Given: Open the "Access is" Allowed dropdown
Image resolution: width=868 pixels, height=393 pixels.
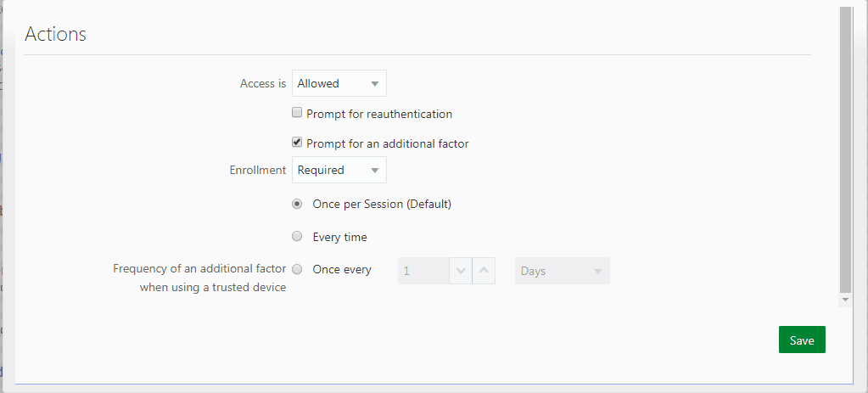Looking at the screenshot, I should 339,83.
